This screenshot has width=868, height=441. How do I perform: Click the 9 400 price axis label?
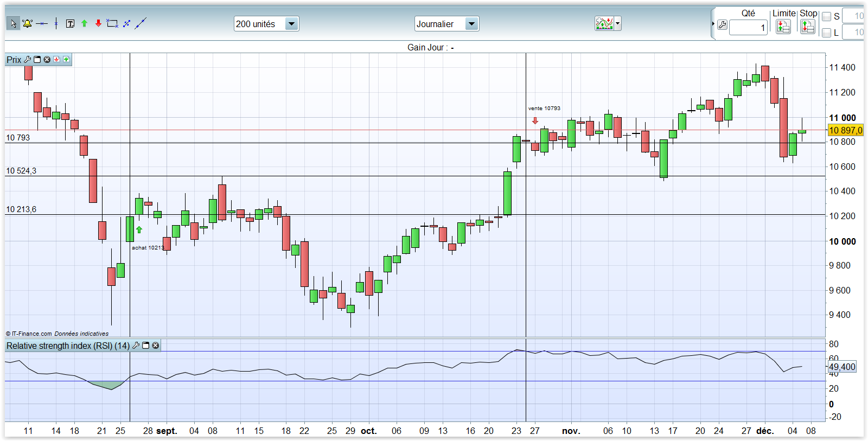point(839,315)
